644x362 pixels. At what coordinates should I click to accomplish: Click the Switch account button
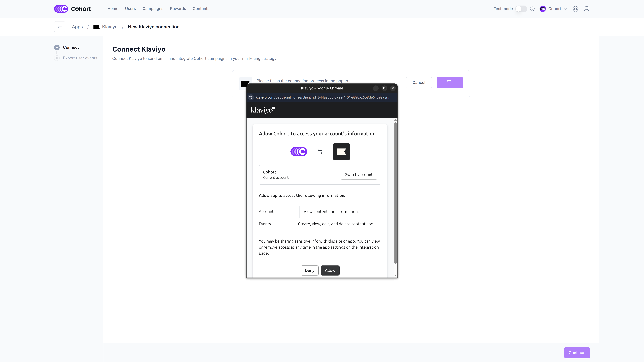[358, 175]
